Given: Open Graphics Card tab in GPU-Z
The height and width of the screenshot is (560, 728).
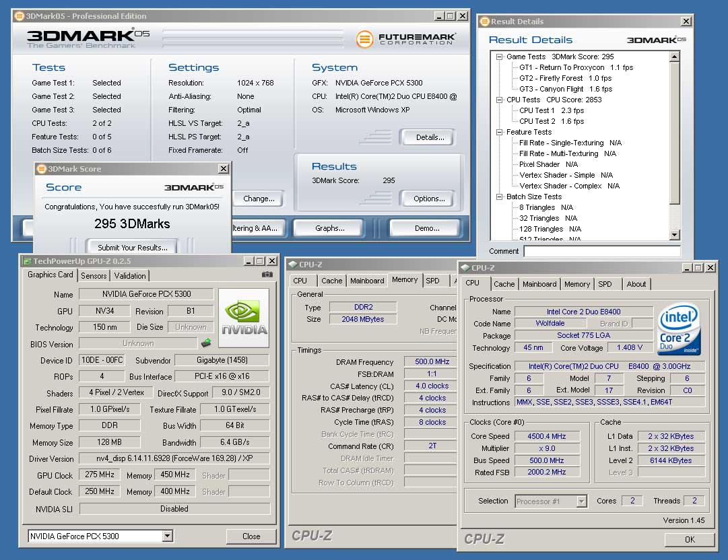Looking at the screenshot, I should pos(50,275).
